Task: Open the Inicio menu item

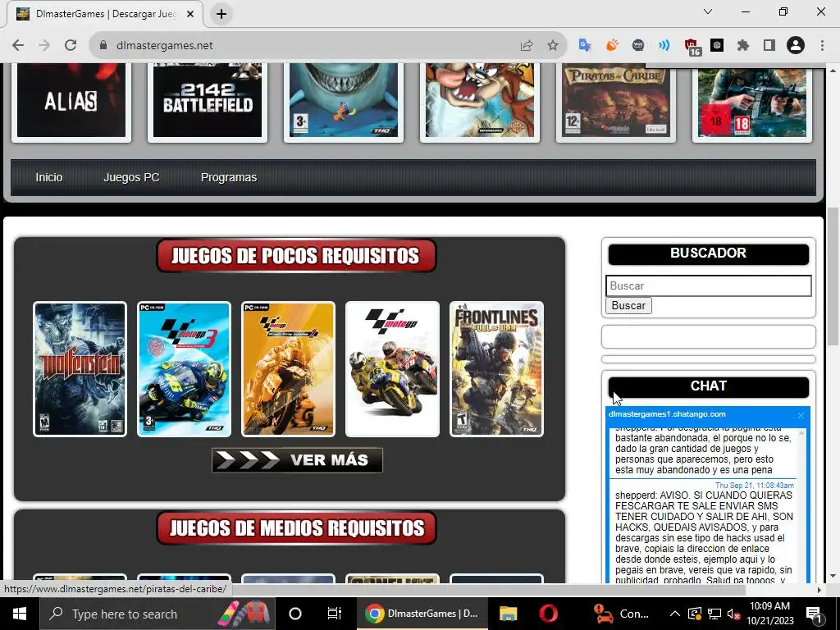Action: point(48,177)
